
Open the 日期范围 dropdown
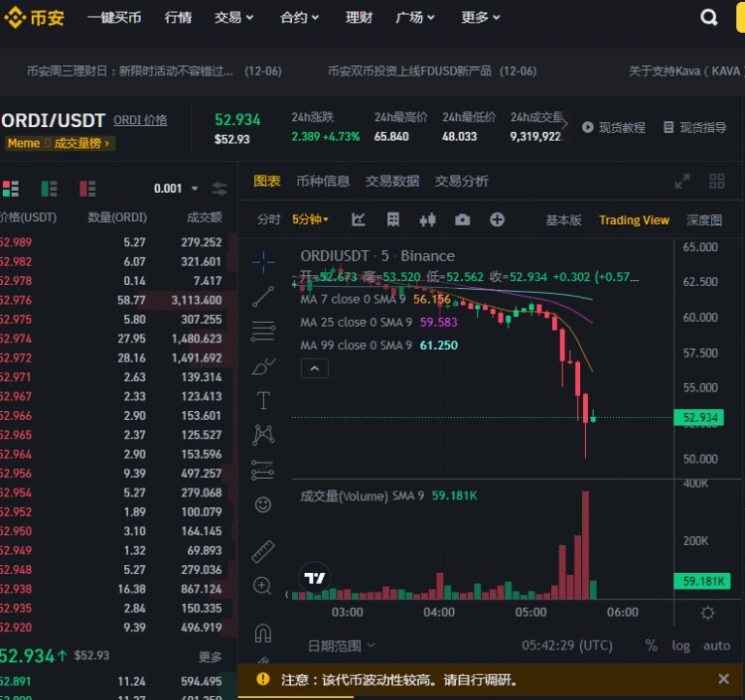point(341,645)
